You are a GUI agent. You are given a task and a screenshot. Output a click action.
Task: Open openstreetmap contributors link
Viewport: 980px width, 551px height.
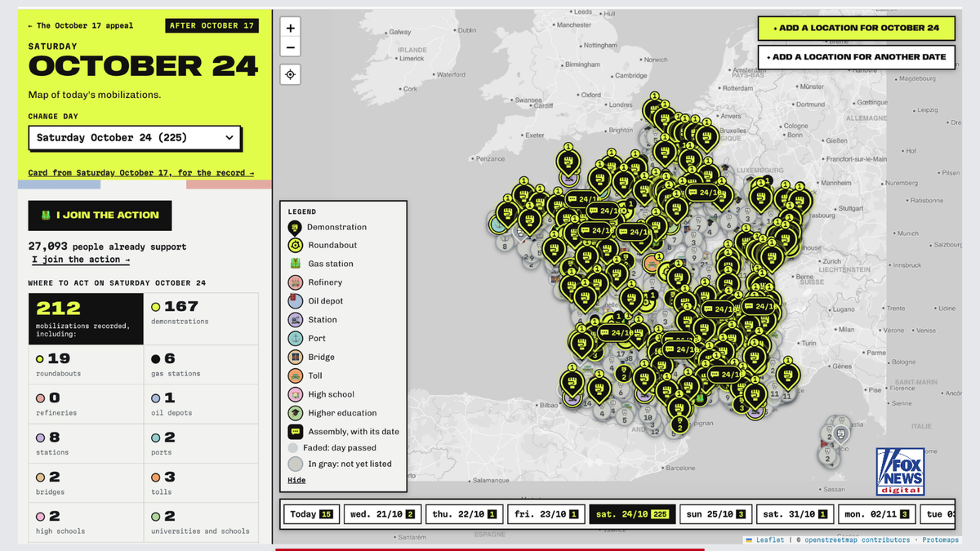pyautogui.click(x=857, y=540)
